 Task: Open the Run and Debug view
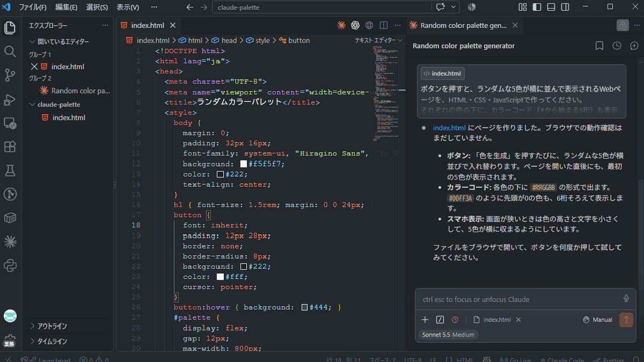[x=10, y=99]
